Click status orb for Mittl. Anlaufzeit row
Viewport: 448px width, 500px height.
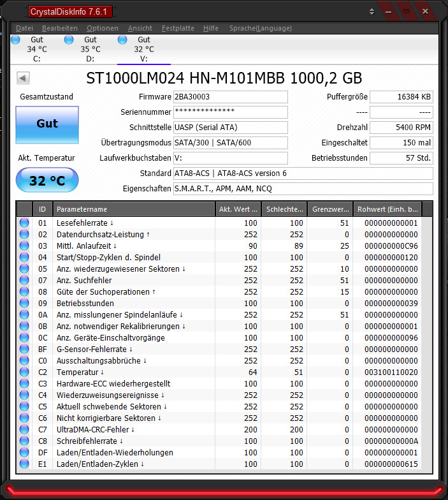pos(24,246)
